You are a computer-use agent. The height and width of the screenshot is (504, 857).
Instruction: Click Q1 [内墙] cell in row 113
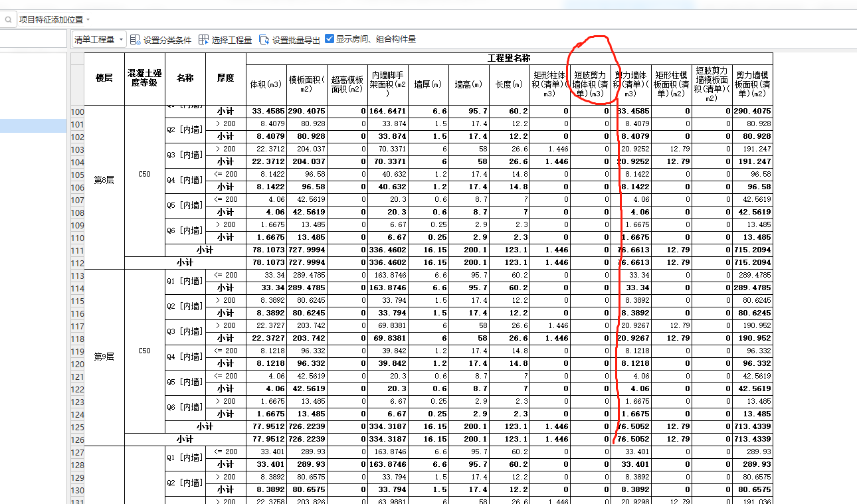(x=185, y=282)
